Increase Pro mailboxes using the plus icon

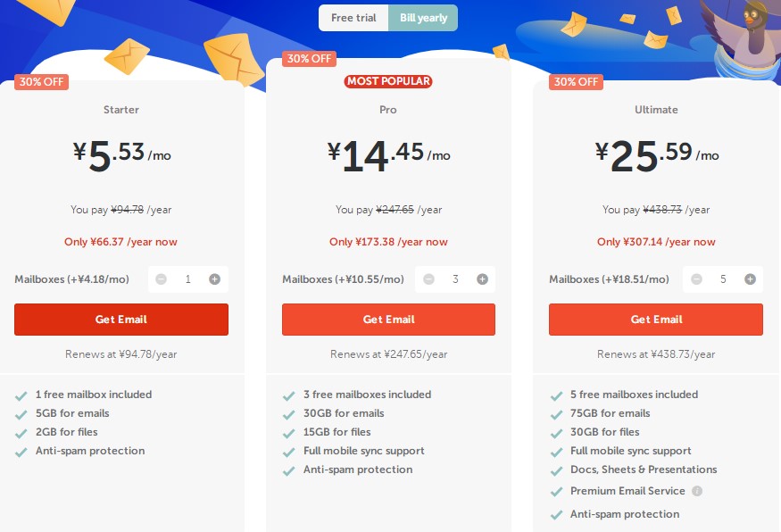click(x=481, y=278)
